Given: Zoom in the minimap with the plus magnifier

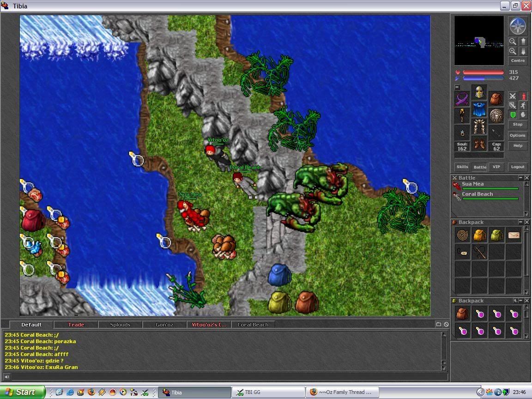Looking at the screenshot, I should coord(513,51).
